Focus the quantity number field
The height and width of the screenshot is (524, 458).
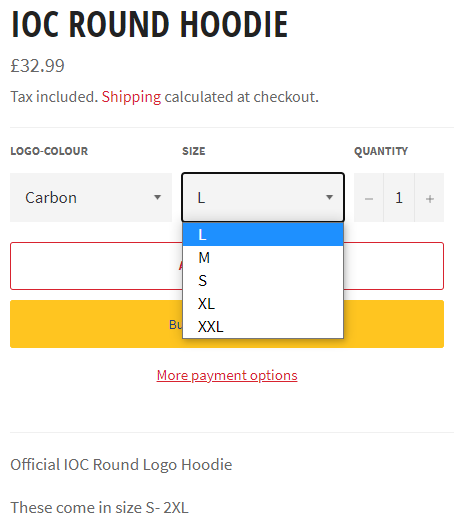coord(399,198)
